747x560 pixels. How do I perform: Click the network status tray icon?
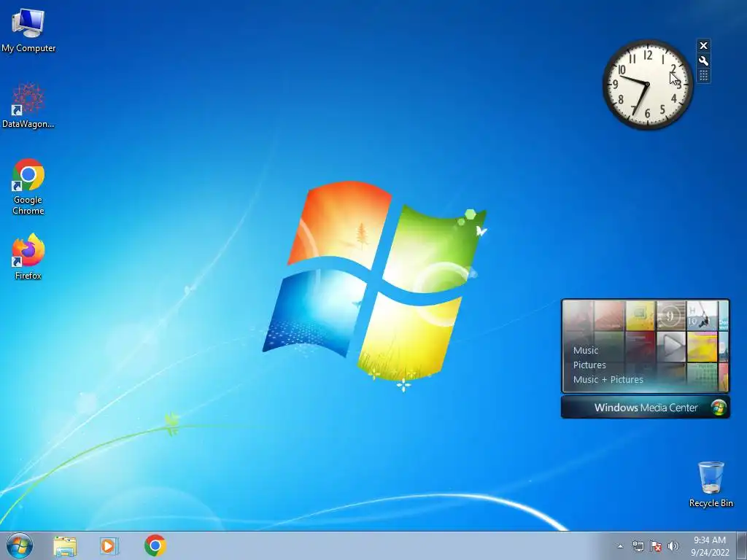638,546
